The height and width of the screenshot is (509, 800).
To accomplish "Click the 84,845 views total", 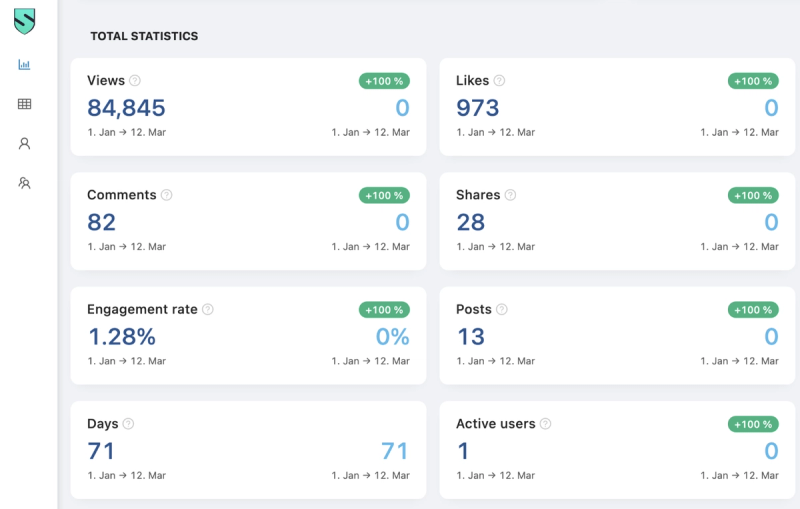I will coord(126,108).
